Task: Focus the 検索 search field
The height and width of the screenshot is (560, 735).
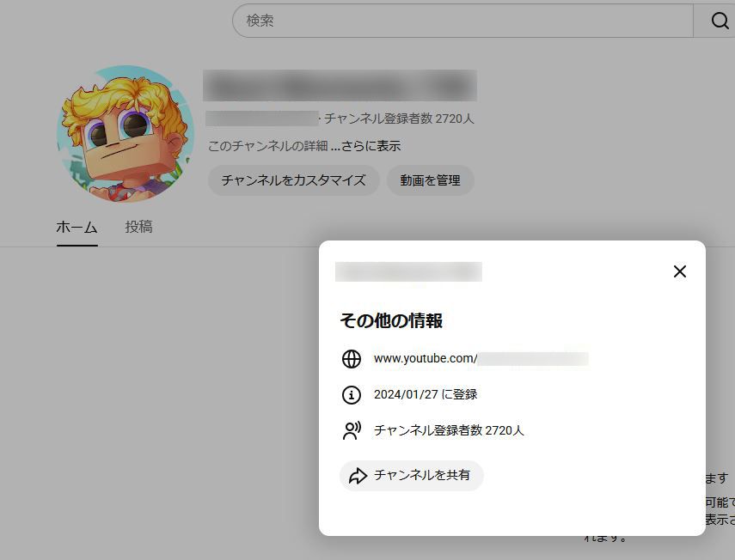Action: tap(462, 21)
